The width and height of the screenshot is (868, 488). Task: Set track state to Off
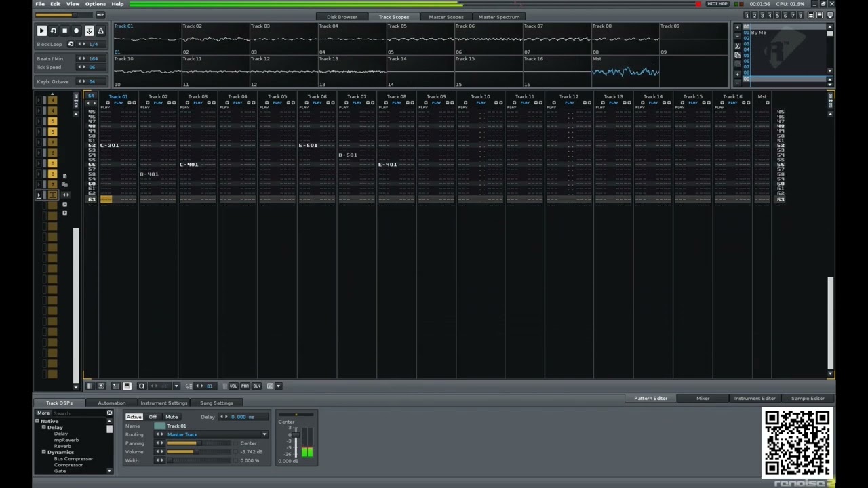(153, 417)
